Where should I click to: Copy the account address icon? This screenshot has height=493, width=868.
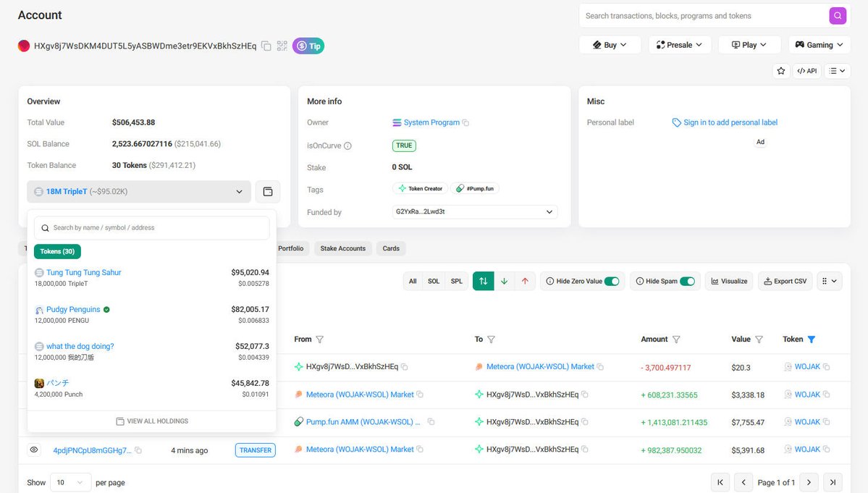point(266,46)
